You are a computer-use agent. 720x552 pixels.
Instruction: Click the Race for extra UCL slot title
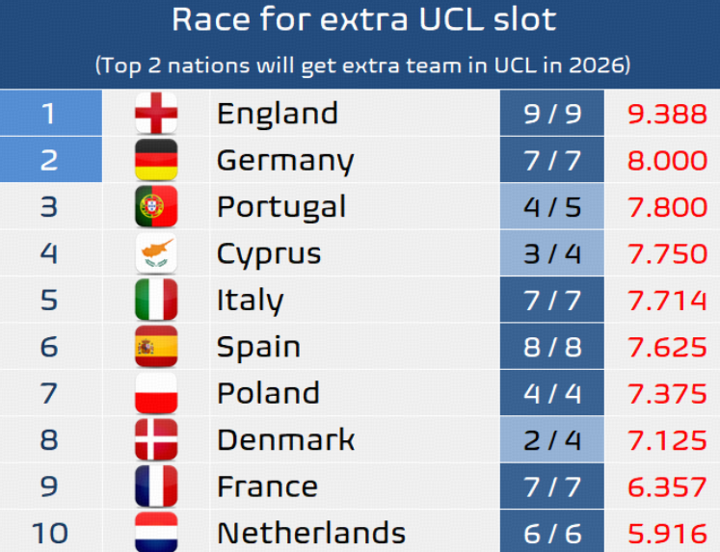point(363,20)
